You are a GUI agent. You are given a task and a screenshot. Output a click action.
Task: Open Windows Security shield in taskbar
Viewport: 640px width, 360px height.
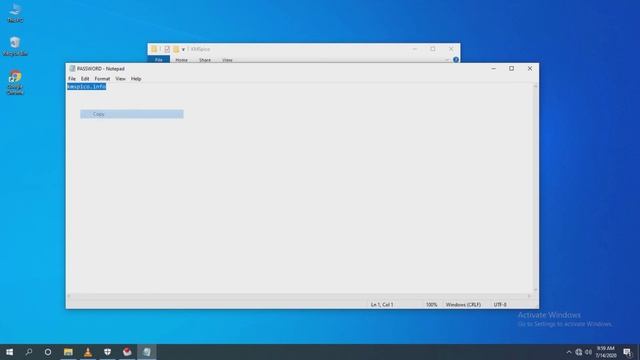click(107, 352)
